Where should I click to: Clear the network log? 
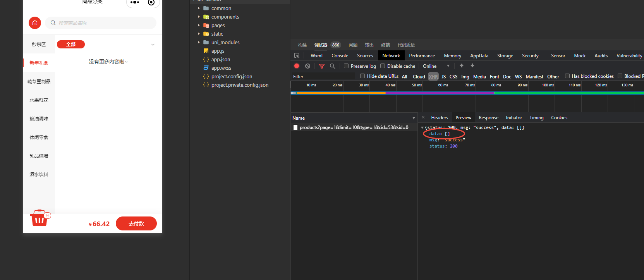307,66
